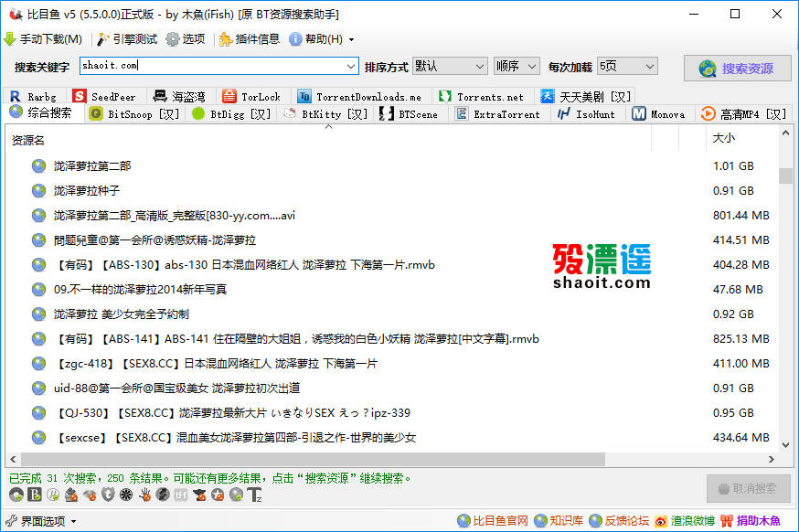
Task: Open the 反馈论坛 feedback forum link
Action: tap(619, 520)
